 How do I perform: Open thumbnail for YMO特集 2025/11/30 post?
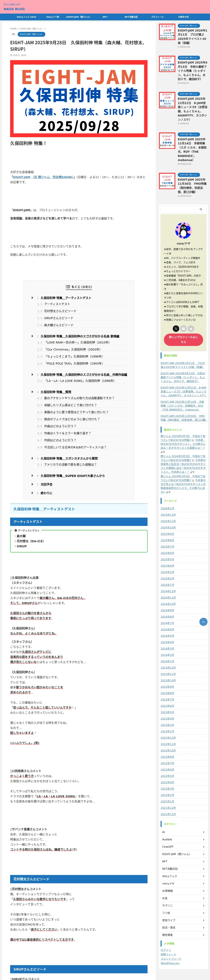click(167, 181)
